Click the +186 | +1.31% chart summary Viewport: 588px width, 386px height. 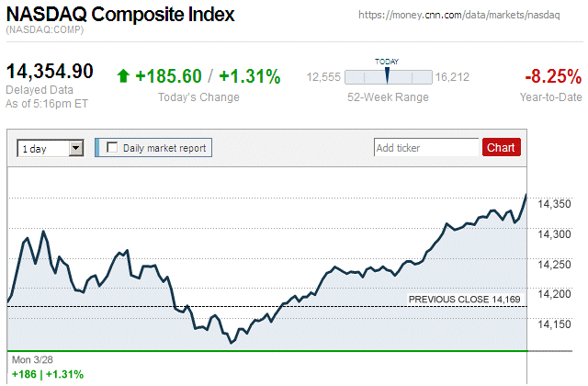click(x=47, y=374)
